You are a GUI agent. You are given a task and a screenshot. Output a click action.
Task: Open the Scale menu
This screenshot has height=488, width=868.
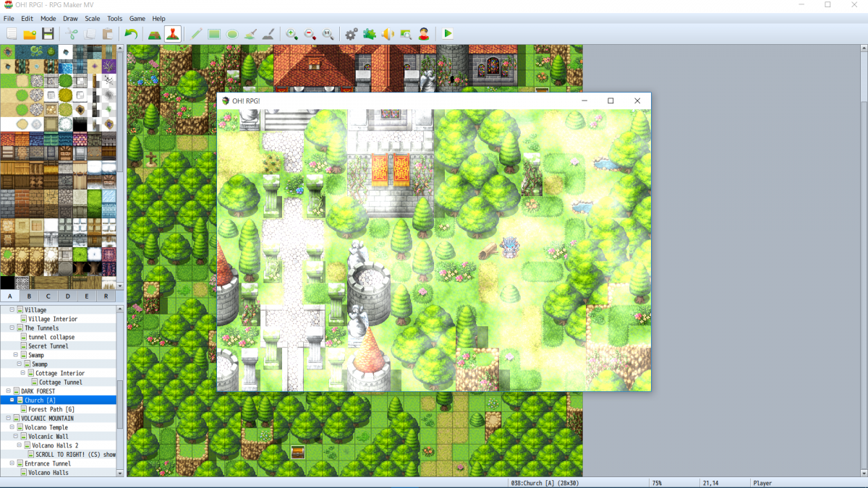point(93,18)
